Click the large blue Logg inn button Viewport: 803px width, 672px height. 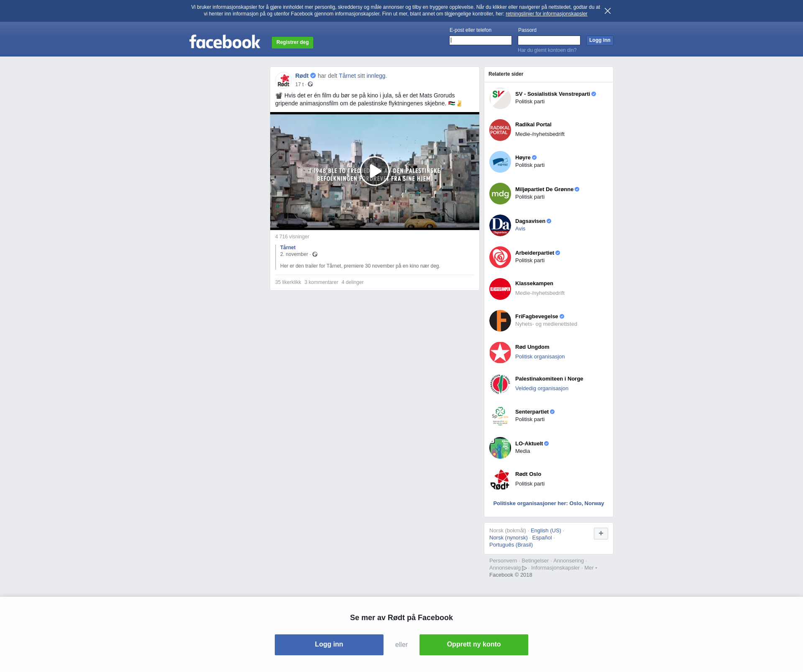coord(329,644)
